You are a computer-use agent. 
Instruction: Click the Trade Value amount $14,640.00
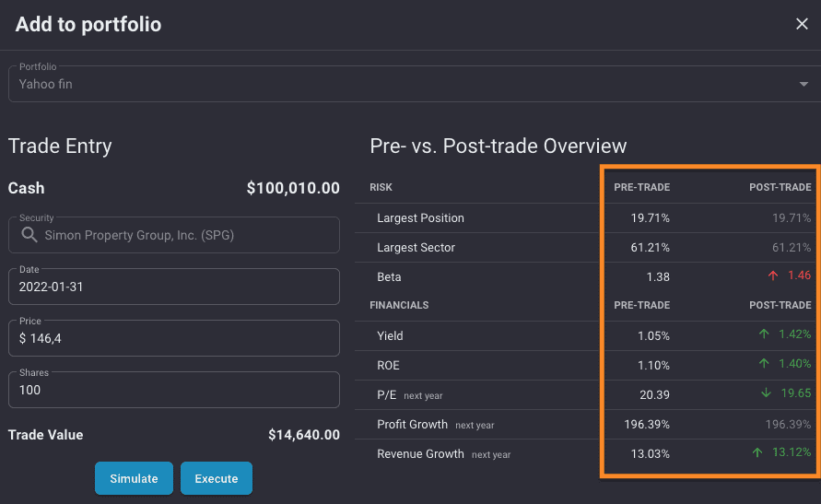[x=304, y=435]
